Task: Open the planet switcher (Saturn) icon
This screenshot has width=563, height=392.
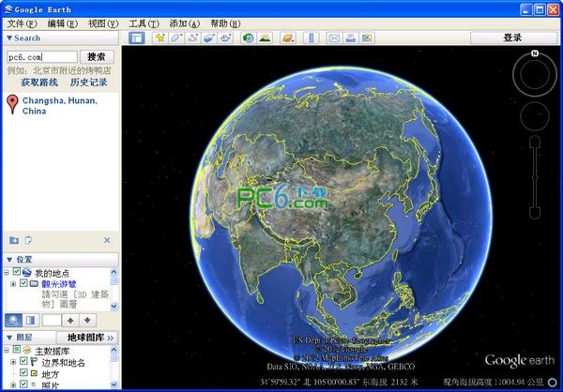Action: [x=288, y=38]
